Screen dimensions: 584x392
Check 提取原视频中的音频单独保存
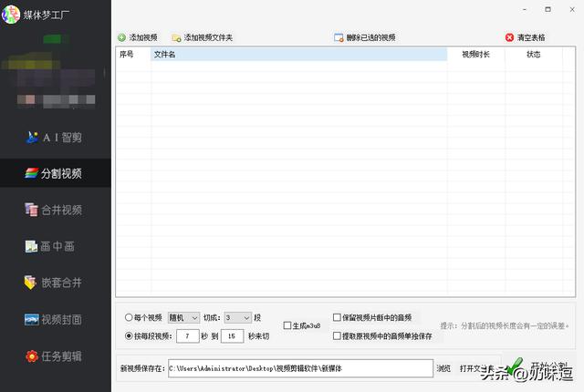(x=337, y=335)
